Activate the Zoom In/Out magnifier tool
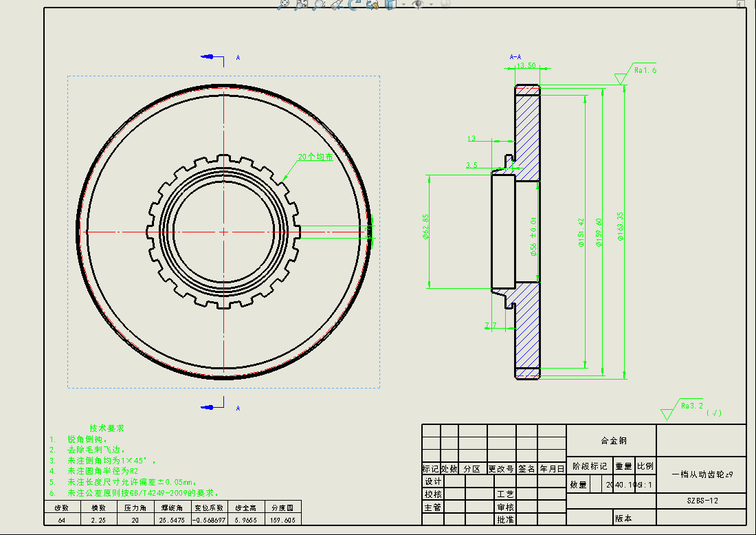This screenshot has width=756, height=535. click(x=318, y=4)
